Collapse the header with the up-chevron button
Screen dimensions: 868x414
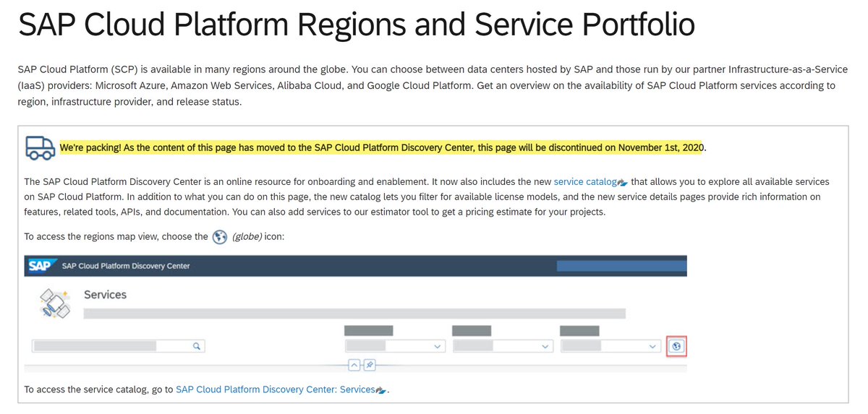(x=354, y=365)
